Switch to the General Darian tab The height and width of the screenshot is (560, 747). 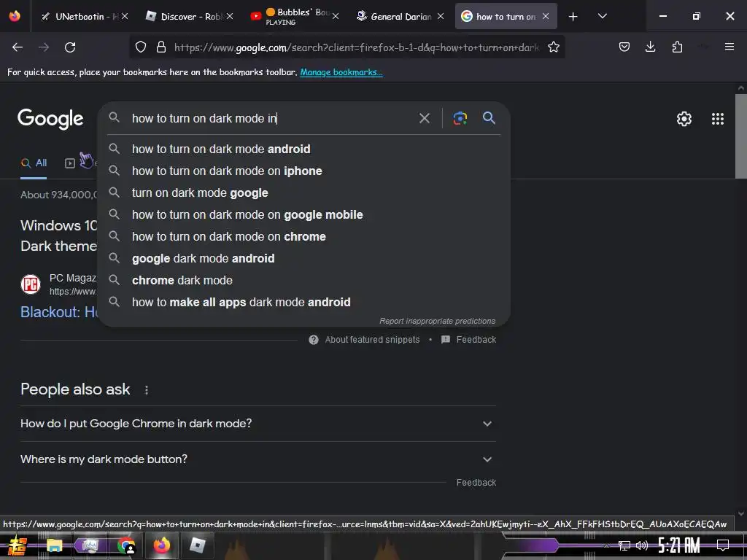[399, 16]
